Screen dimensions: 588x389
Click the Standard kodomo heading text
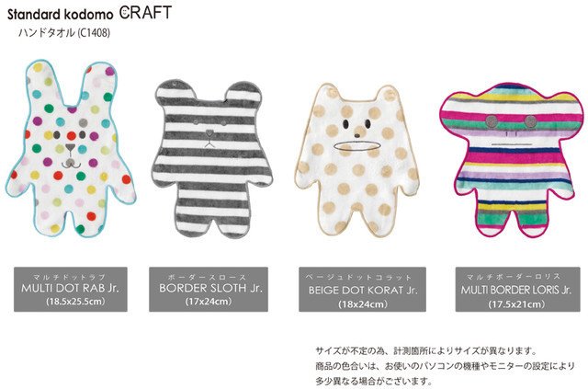(x=60, y=15)
